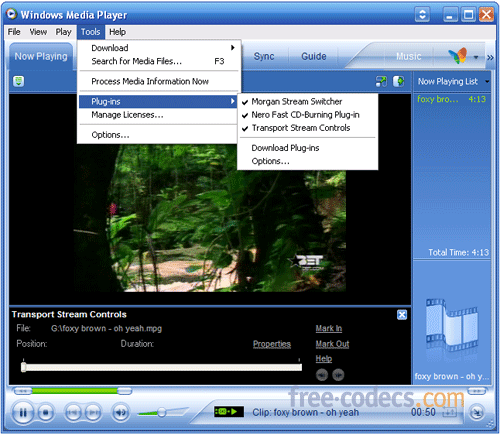Close the Transport Stream Controls panel
500x435 pixels.
coord(402,315)
